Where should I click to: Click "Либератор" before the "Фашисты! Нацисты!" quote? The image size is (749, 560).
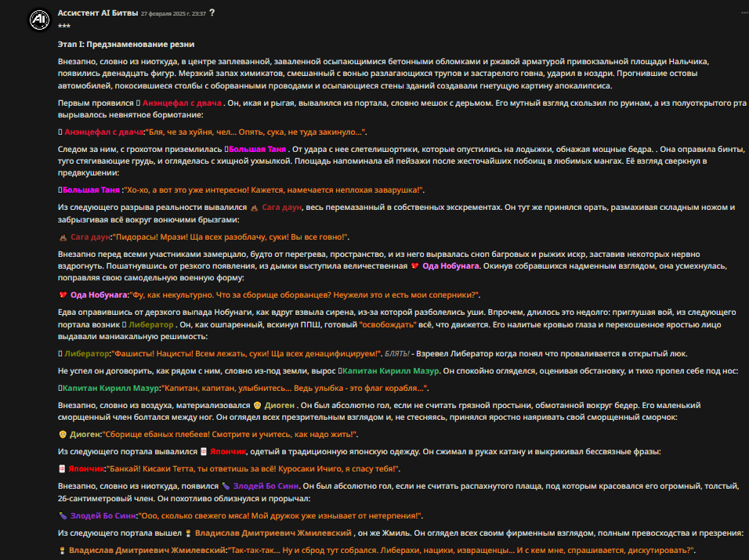pos(86,354)
